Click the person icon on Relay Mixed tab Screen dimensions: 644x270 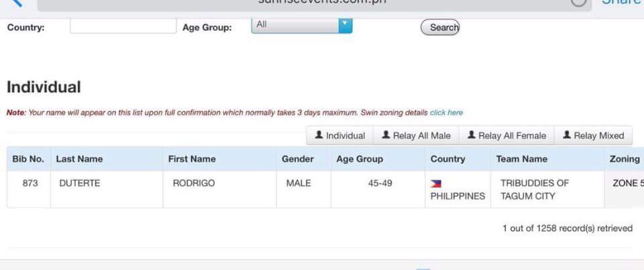[567, 135]
